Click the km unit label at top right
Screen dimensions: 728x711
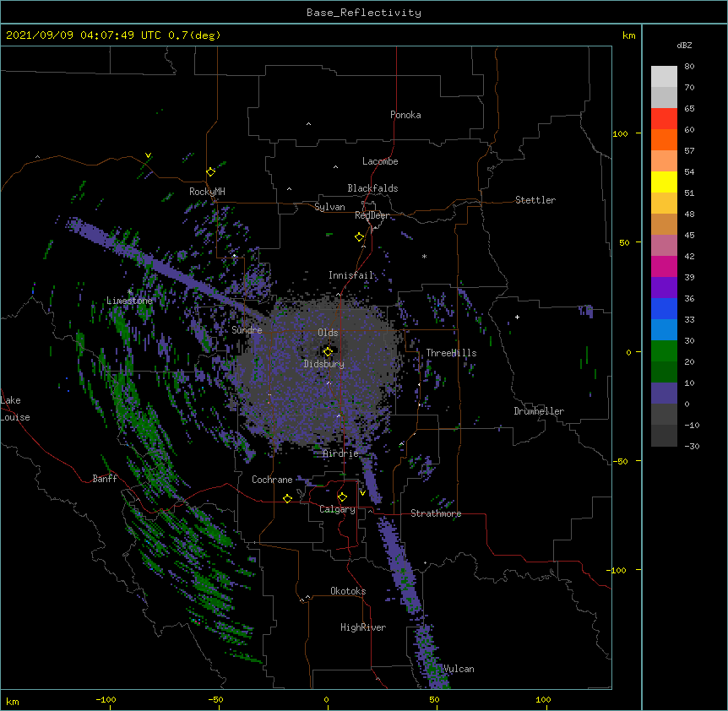click(x=628, y=35)
